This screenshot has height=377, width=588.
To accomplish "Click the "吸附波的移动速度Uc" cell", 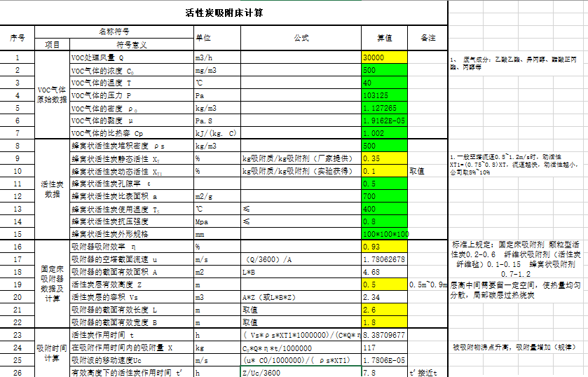I will (x=132, y=360).
